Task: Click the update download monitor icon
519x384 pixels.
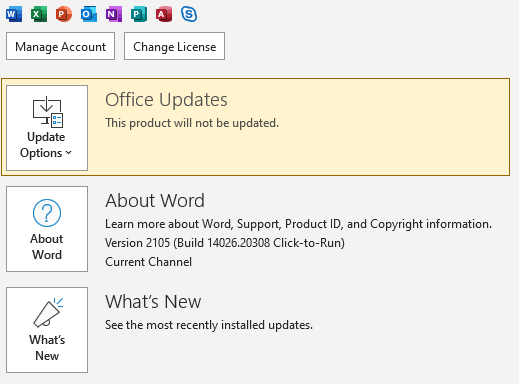Action: tap(48, 112)
